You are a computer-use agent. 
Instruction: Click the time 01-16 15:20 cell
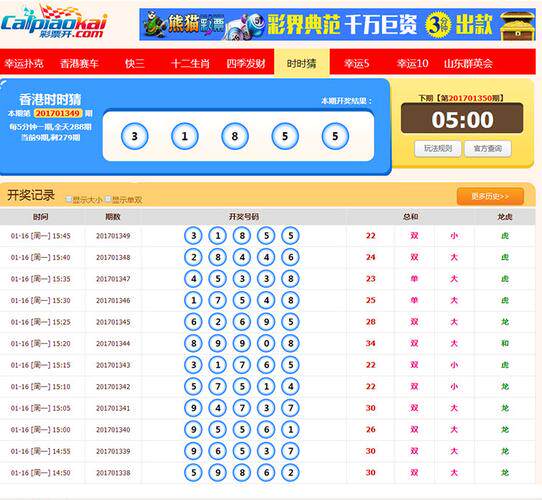(x=40, y=343)
